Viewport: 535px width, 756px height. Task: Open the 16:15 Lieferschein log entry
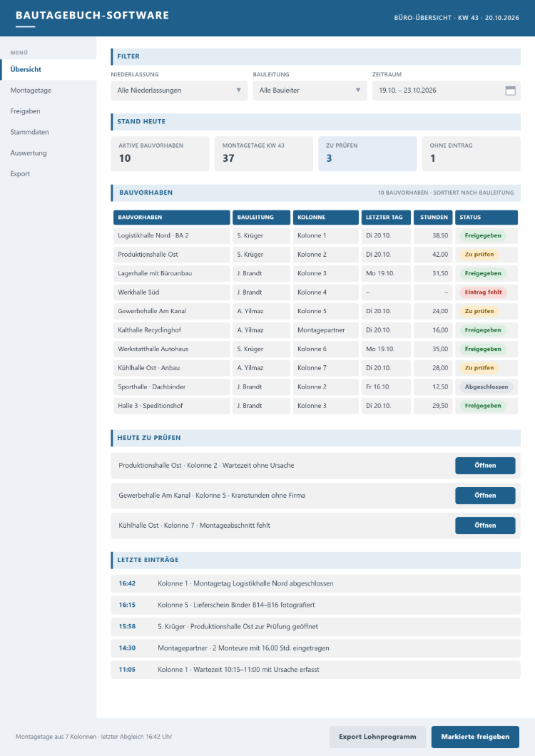coord(315,605)
